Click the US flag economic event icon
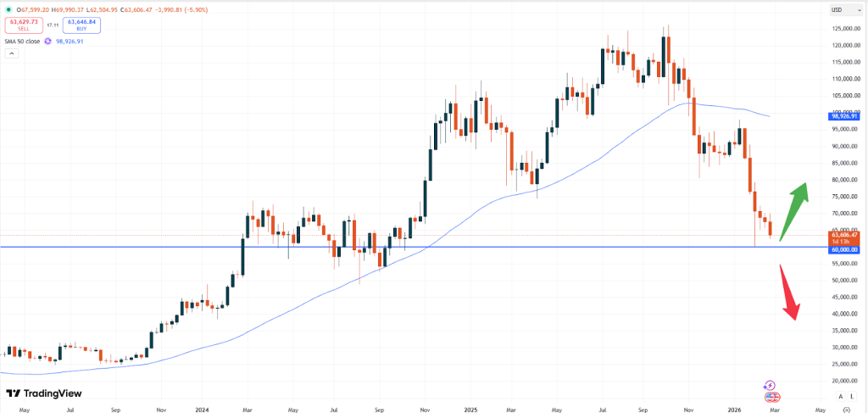Viewport: 868px width, 413px height. tap(772, 396)
